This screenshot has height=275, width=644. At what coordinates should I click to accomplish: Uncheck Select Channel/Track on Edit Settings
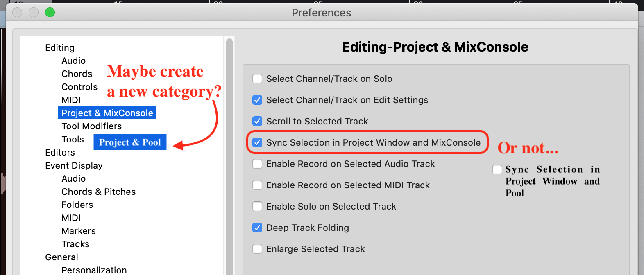pyautogui.click(x=257, y=100)
